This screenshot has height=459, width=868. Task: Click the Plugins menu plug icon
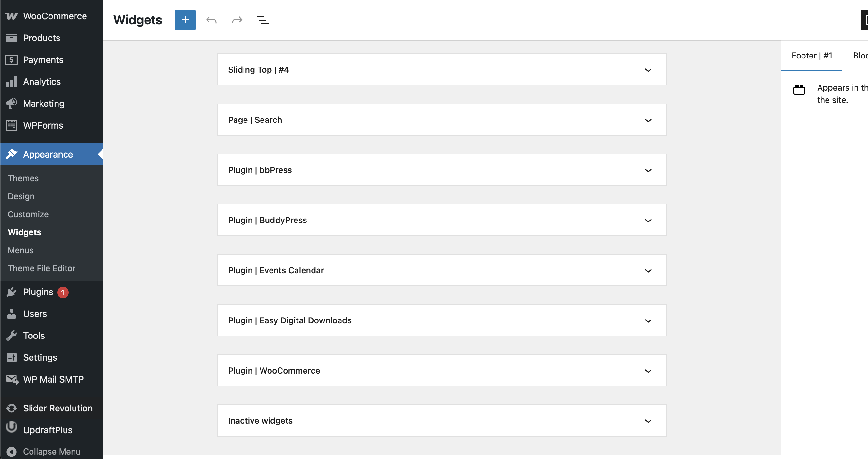(x=12, y=292)
